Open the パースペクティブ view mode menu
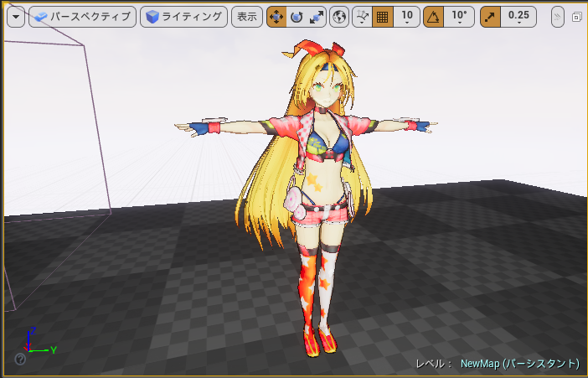This screenshot has width=588, height=378. click(82, 17)
